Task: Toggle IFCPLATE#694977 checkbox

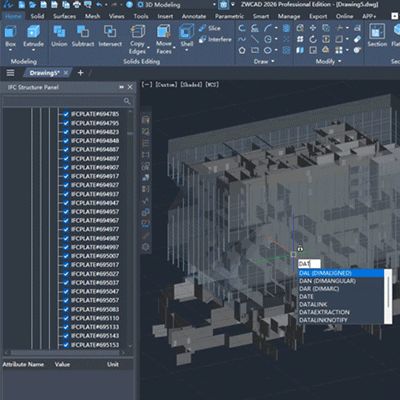Action: click(66, 229)
